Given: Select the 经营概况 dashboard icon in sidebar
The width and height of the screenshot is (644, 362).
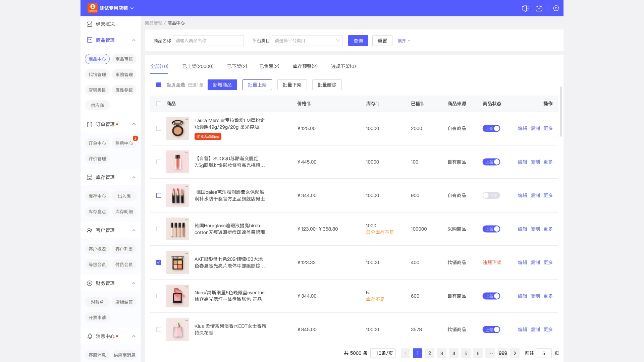Looking at the screenshot, I should click(x=89, y=24).
